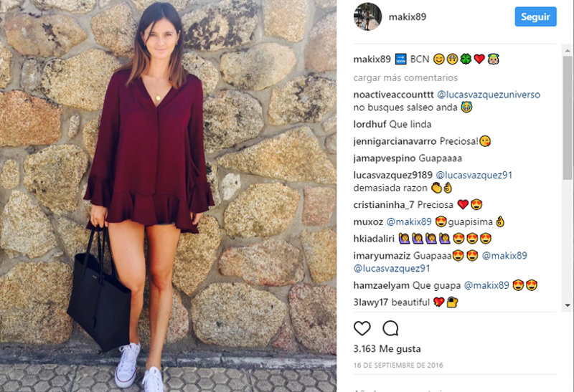This screenshot has height=392, width=574.
Task: Click the @makix89 mention in muxoz comment
Action: (409, 221)
